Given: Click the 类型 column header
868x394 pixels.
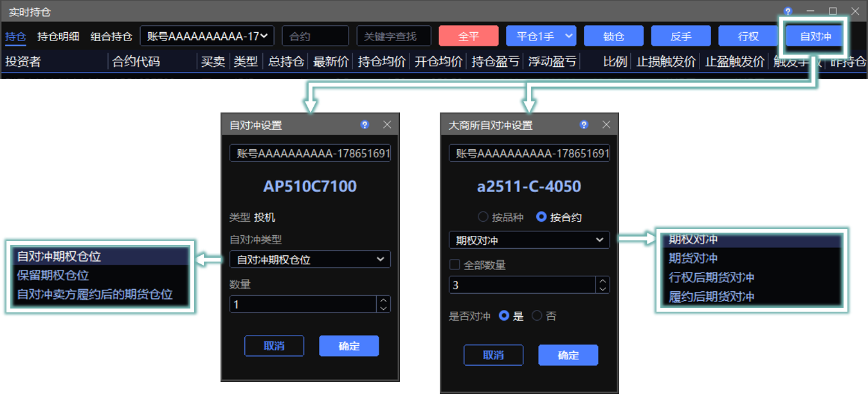Looking at the screenshot, I should click(x=246, y=62).
